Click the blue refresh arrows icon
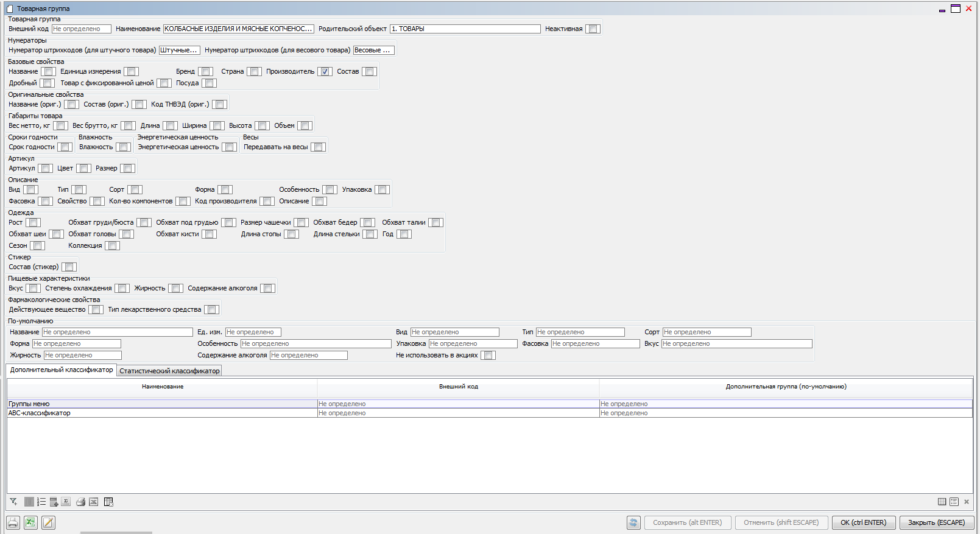This screenshot has height=534, width=980. 633,522
